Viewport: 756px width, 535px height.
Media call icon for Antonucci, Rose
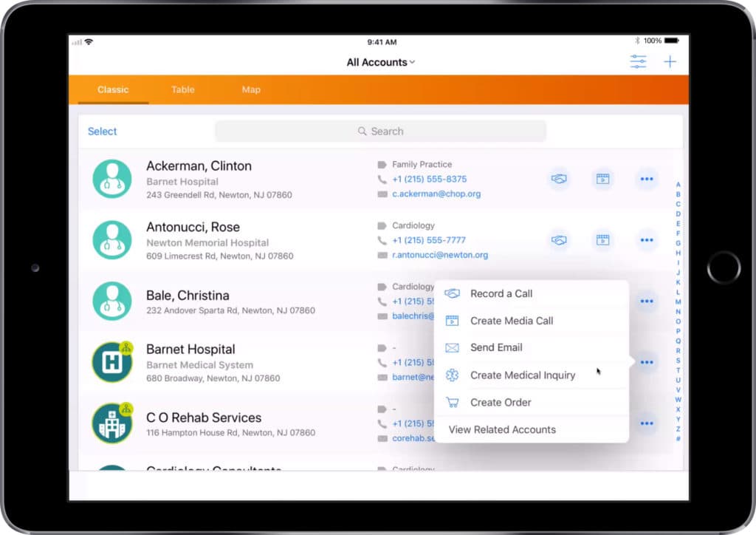(602, 239)
